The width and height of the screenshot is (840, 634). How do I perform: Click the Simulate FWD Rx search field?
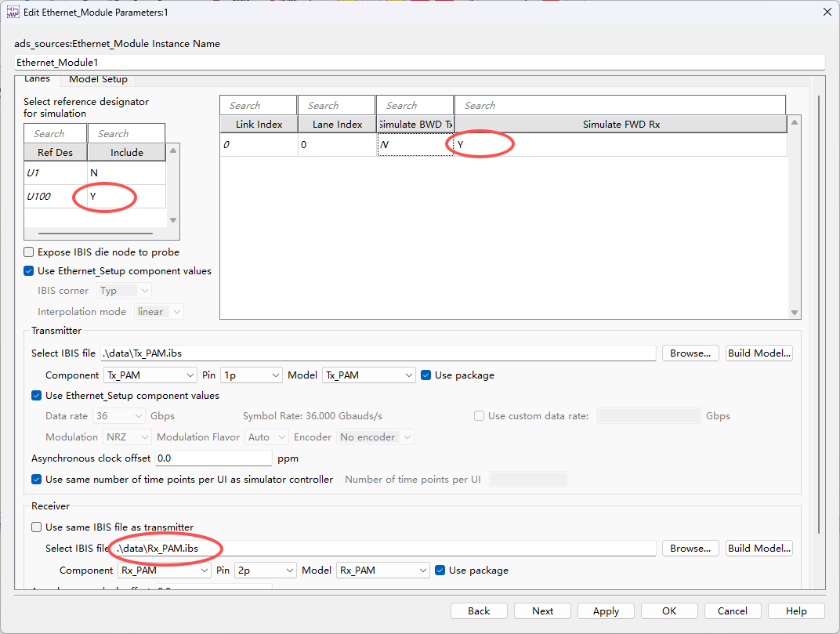[620, 105]
